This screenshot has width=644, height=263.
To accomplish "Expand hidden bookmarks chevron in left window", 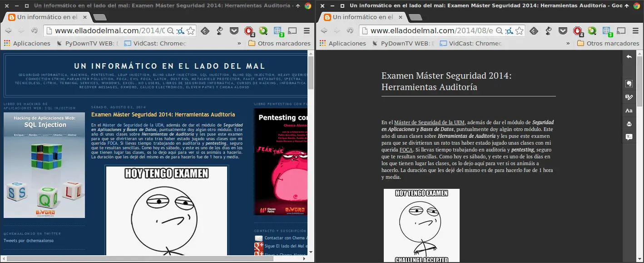I will coord(239,43).
